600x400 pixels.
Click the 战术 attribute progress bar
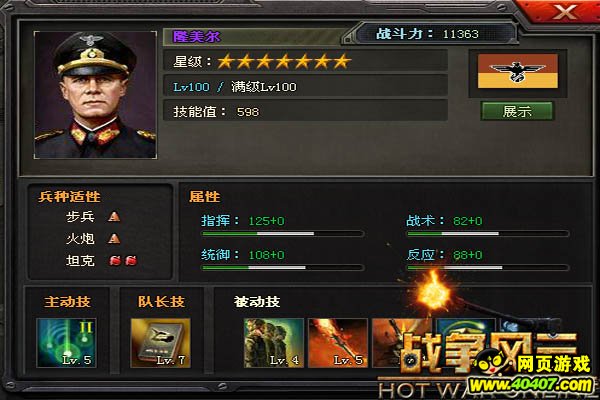(x=488, y=233)
